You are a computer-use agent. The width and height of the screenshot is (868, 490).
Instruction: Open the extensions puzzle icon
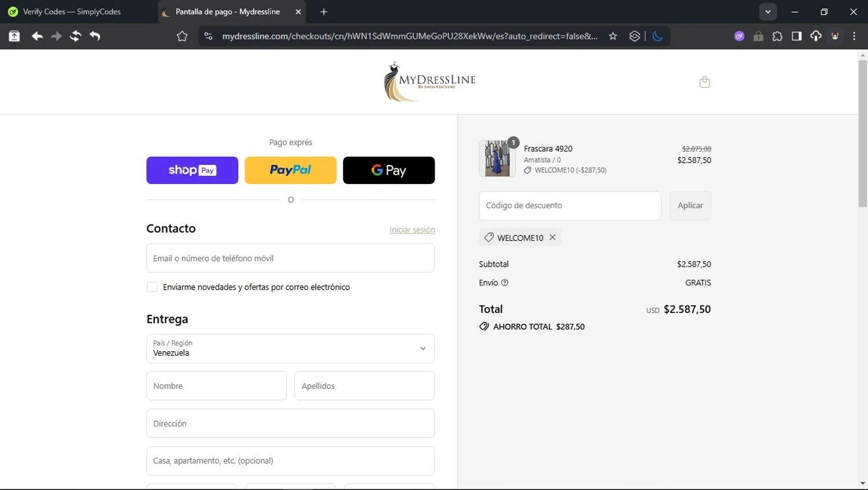pos(777,36)
